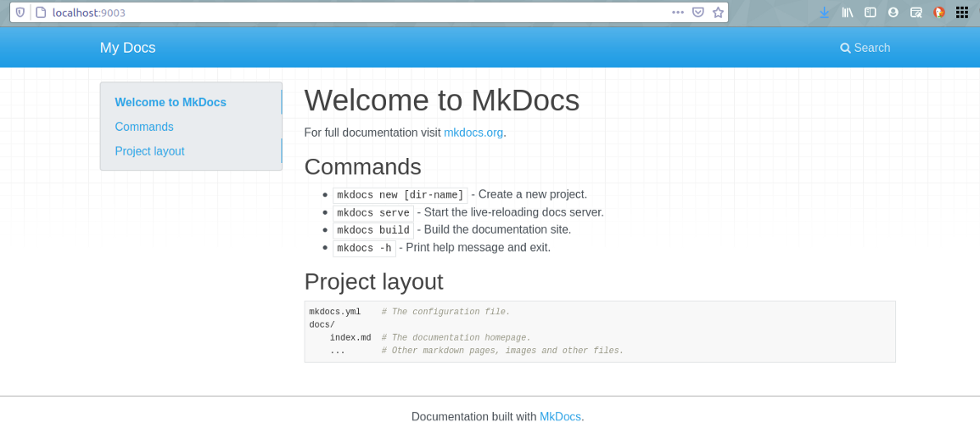Screen dimensions: 980x445
Task: Bookmark this page with star icon
Action: 718,13
